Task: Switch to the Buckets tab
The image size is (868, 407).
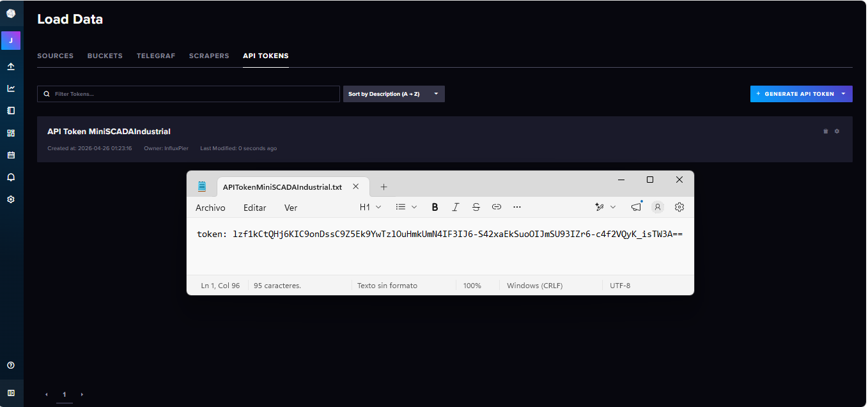Action: (105, 56)
